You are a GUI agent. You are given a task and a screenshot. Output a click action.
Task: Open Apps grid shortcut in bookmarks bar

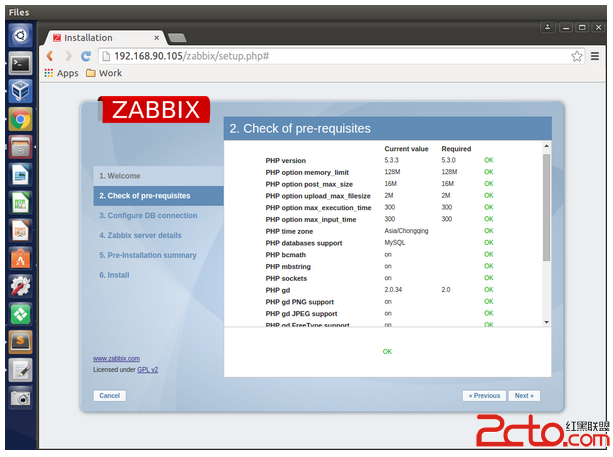click(61, 73)
